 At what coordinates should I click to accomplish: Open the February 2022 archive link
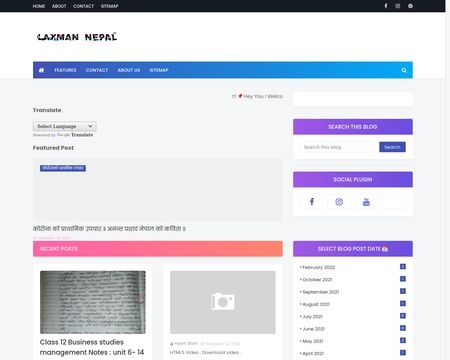(x=318, y=267)
